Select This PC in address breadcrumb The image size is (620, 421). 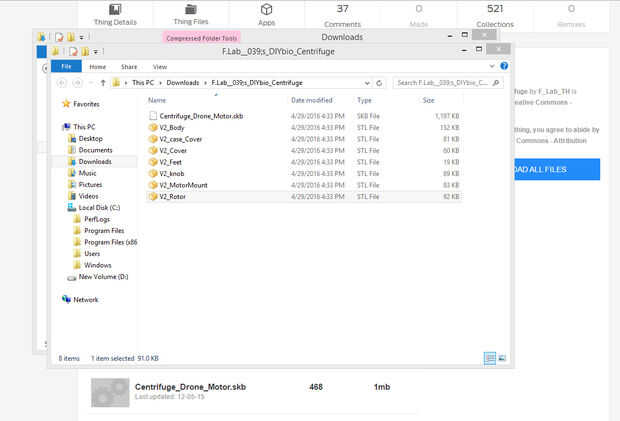143,83
